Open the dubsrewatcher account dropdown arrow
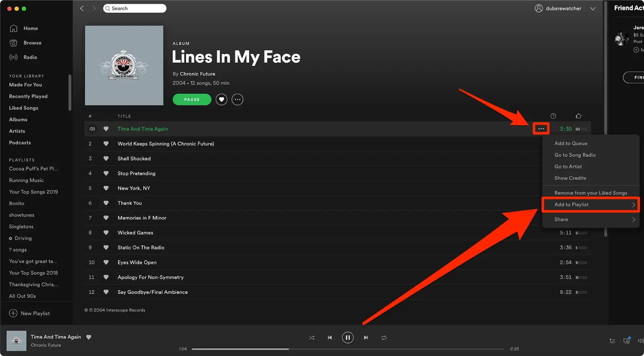The width and height of the screenshot is (644, 356). tap(593, 8)
